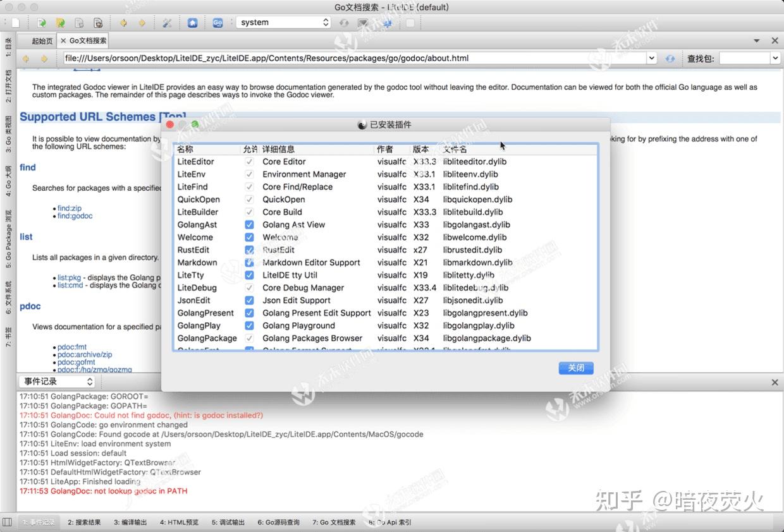Toggle the JsonEdit plugin checkbox
This screenshot has height=532, width=784.
pyautogui.click(x=249, y=301)
